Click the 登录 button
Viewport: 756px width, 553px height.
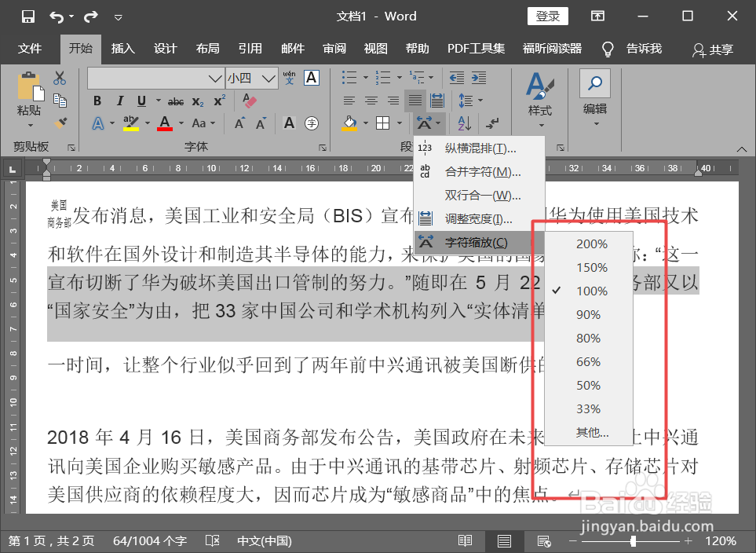(547, 16)
